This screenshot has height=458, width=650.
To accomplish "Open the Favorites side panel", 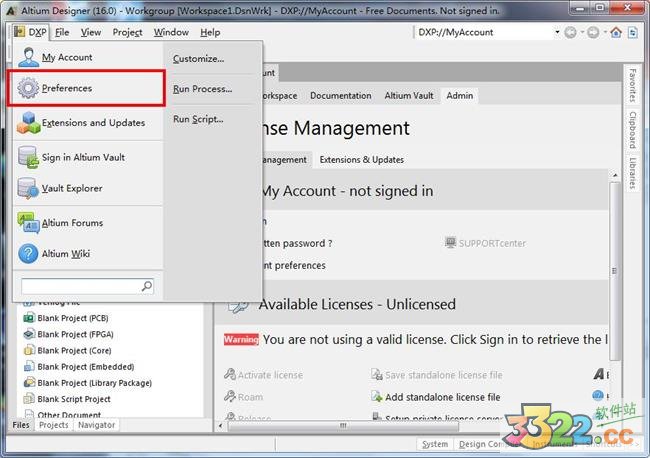I will 632,85.
